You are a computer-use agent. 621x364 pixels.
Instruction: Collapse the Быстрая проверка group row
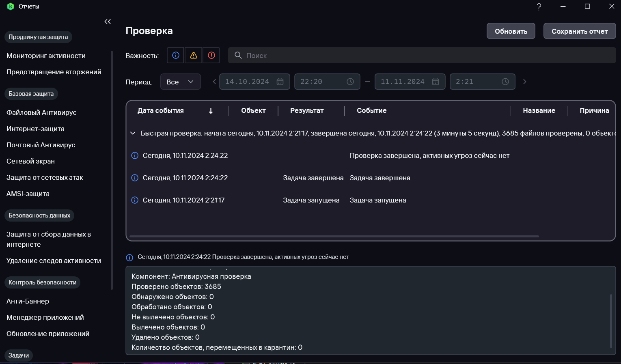click(x=133, y=133)
